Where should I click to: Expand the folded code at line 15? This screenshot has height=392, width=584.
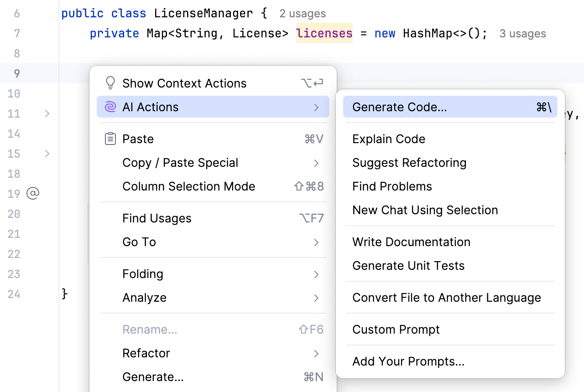coord(47,154)
